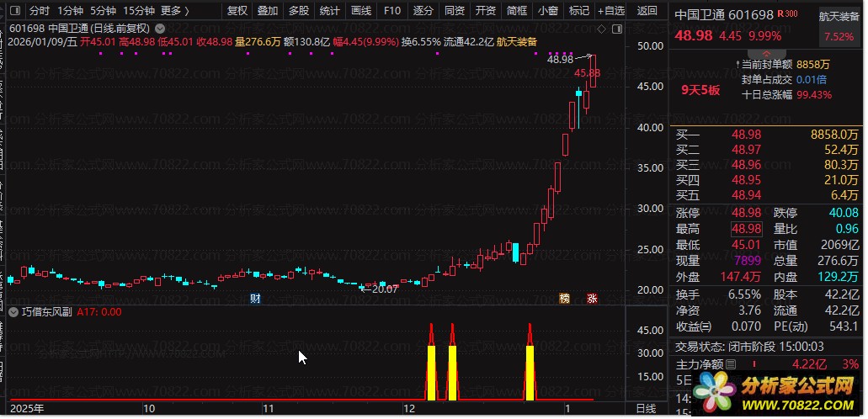The height and width of the screenshot is (419, 868).
Task: Select the 买一 bid row at 48.98
Action: pyautogui.click(x=767, y=135)
